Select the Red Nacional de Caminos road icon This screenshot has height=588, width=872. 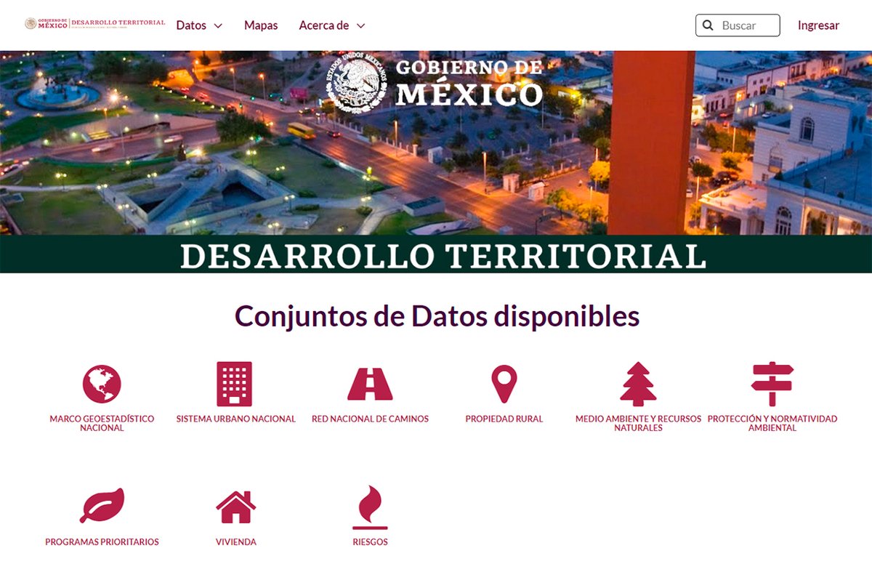pos(370,384)
